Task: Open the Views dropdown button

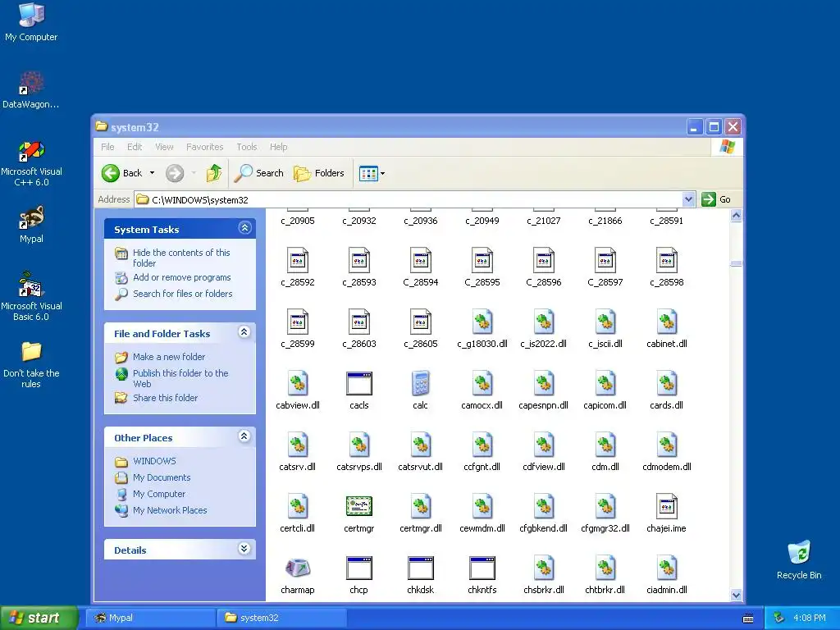Action: (x=372, y=173)
